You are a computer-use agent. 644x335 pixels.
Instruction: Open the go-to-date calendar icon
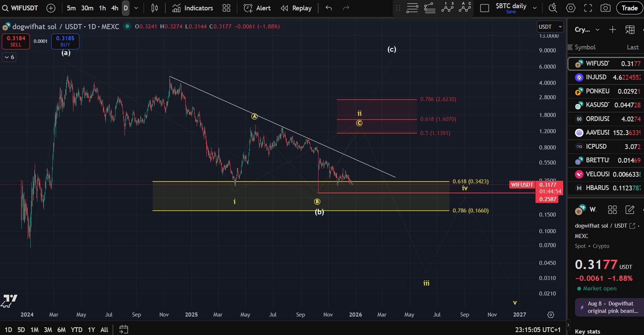pyautogui.click(x=124, y=329)
